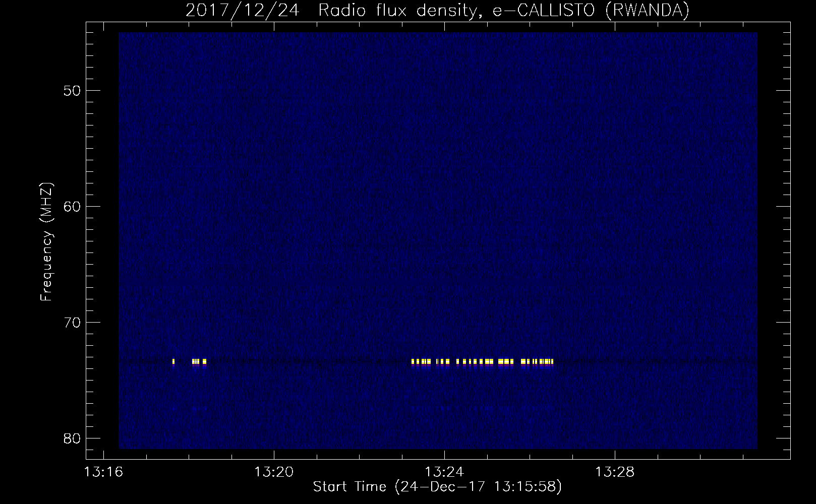816x504 pixels.
Task: Click the 'Start Time (24-Dec-17 13:15:58)' axis label
Action: tap(437, 487)
